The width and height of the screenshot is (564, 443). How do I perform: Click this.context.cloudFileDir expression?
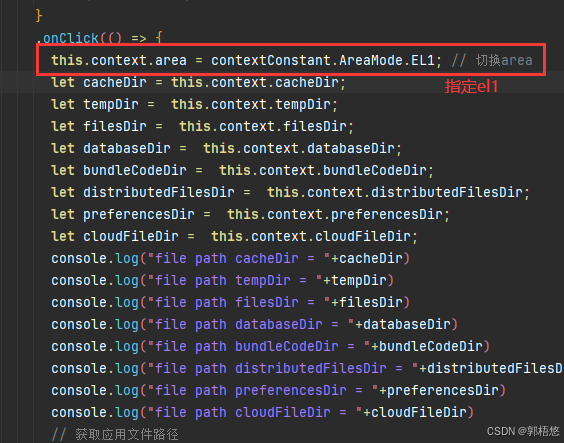point(311,236)
